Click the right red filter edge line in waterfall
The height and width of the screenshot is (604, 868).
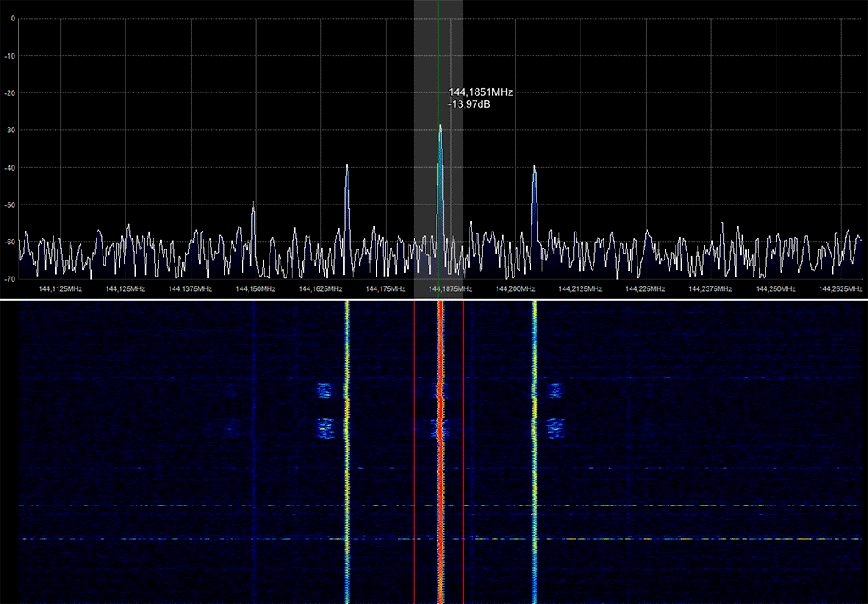(464, 452)
